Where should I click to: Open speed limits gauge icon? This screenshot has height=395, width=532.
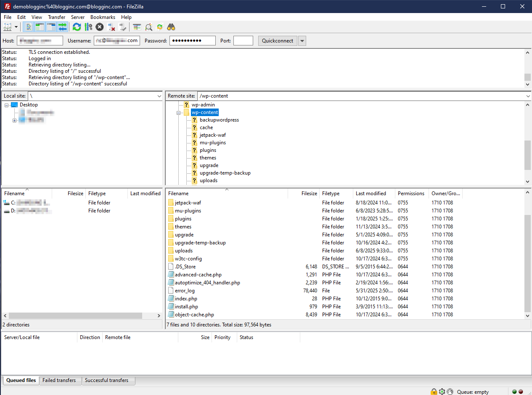(450, 392)
